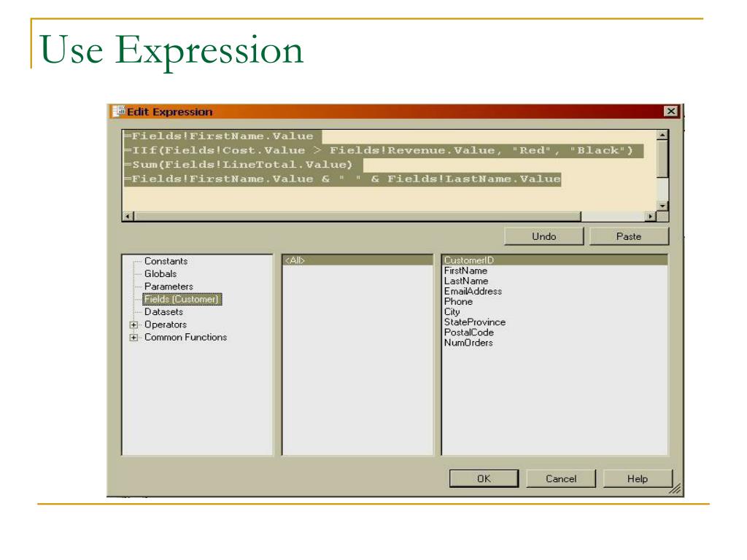The height and width of the screenshot is (560, 747).
Task: Select <All> in middle list
Action: 357,260
